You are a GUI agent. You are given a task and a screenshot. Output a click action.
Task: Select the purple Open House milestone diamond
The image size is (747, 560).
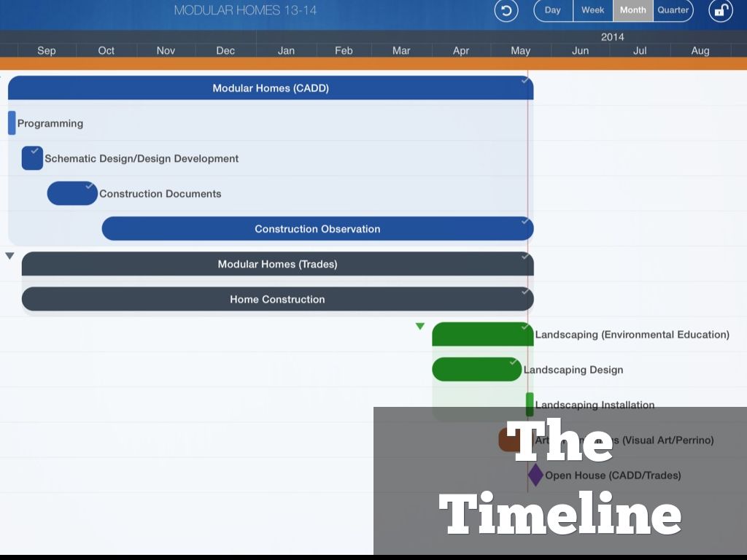click(x=535, y=475)
